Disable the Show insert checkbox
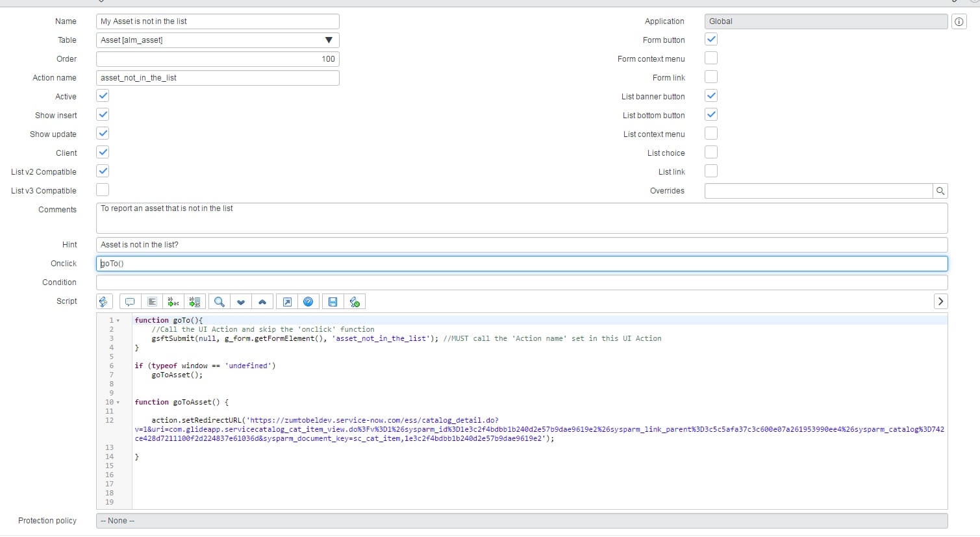 102,114
